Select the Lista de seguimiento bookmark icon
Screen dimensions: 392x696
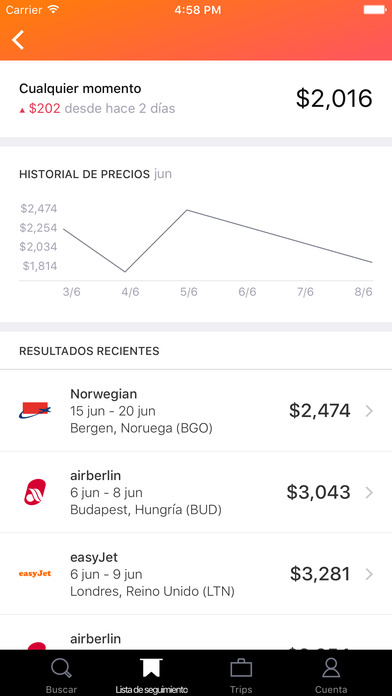coord(151,668)
